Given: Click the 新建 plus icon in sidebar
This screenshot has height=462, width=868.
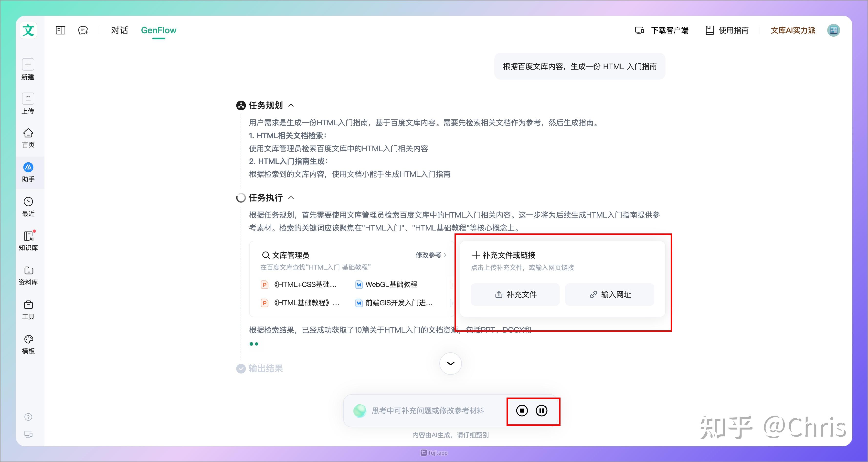Looking at the screenshot, I should click(28, 64).
